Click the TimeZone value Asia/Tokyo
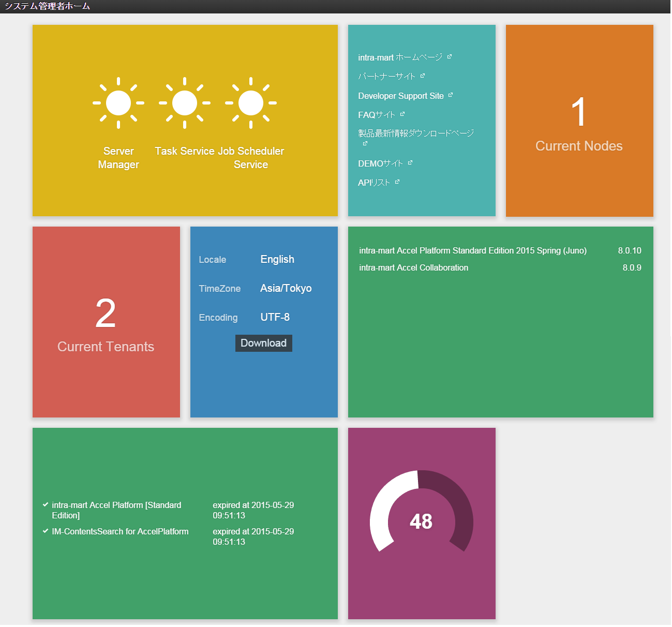The image size is (672, 627). click(x=286, y=288)
